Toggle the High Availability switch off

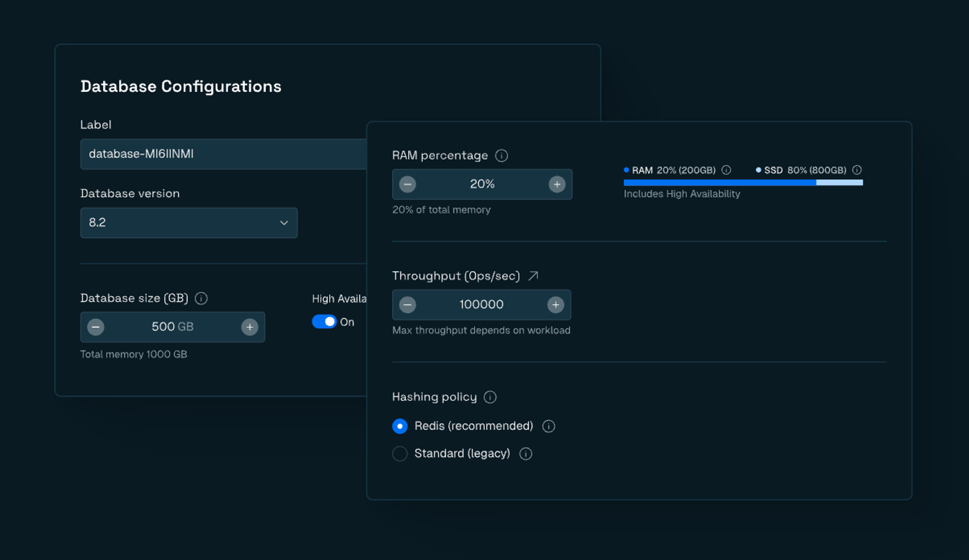(324, 322)
